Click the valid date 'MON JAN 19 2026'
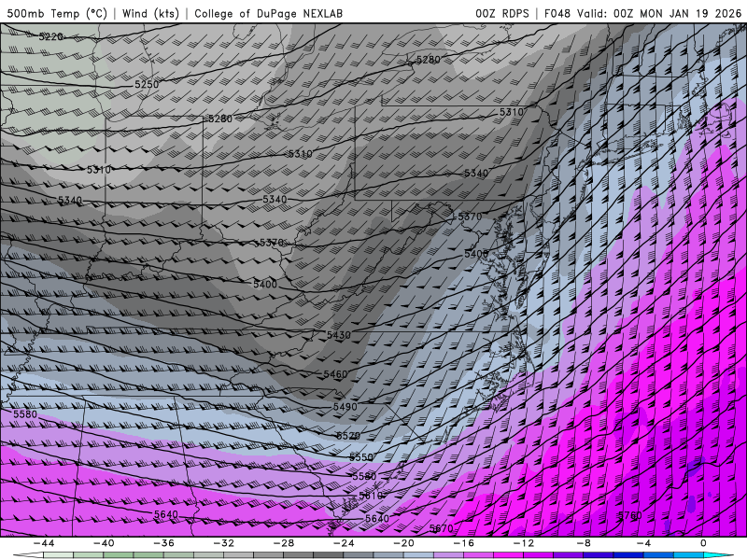This screenshot has width=747, height=560. coord(691,13)
